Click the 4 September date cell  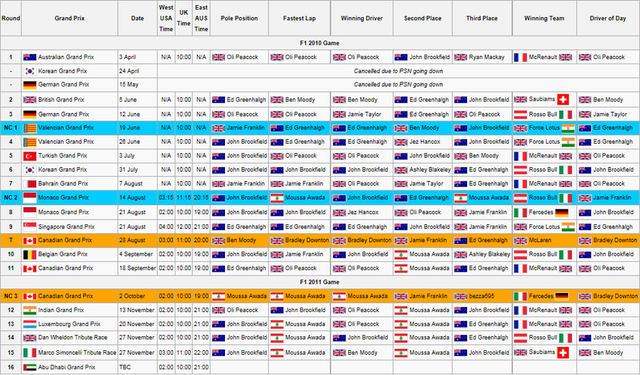138,254
